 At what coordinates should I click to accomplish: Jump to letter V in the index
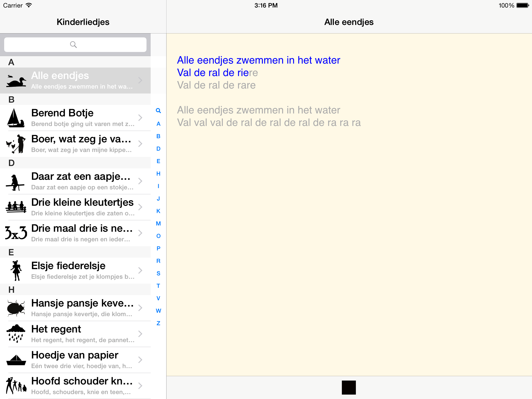pyautogui.click(x=158, y=298)
